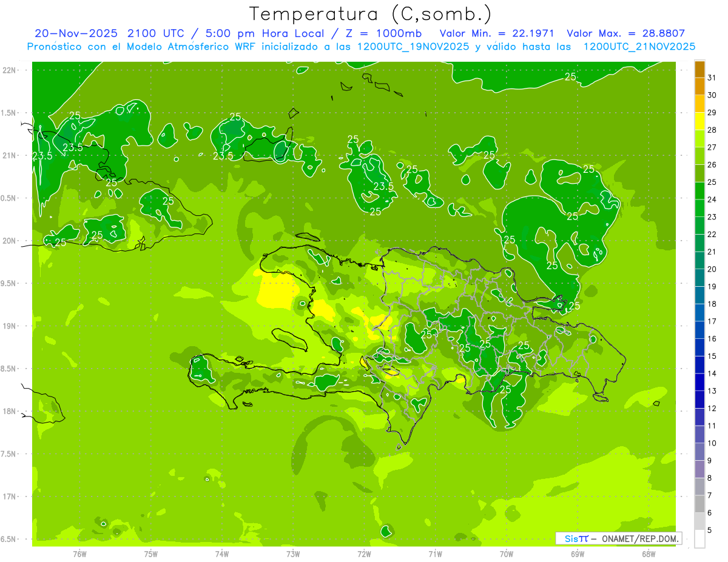
Task: Click the green swatch between 24 and 25
Action: click(699, 191)
